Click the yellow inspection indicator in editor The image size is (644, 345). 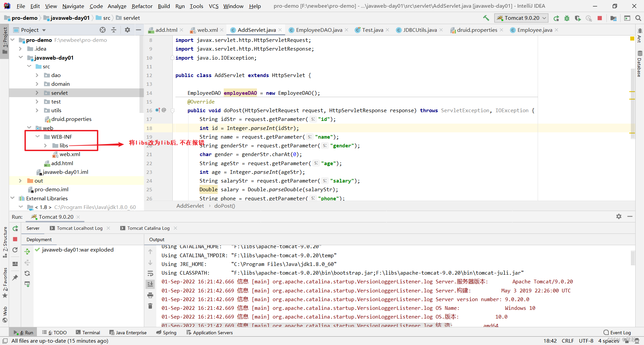coord(632,39)
